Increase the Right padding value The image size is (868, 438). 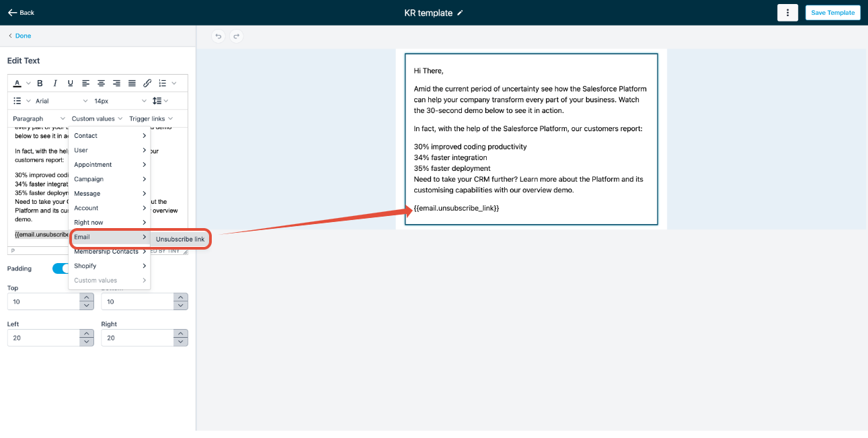point(180,334)
